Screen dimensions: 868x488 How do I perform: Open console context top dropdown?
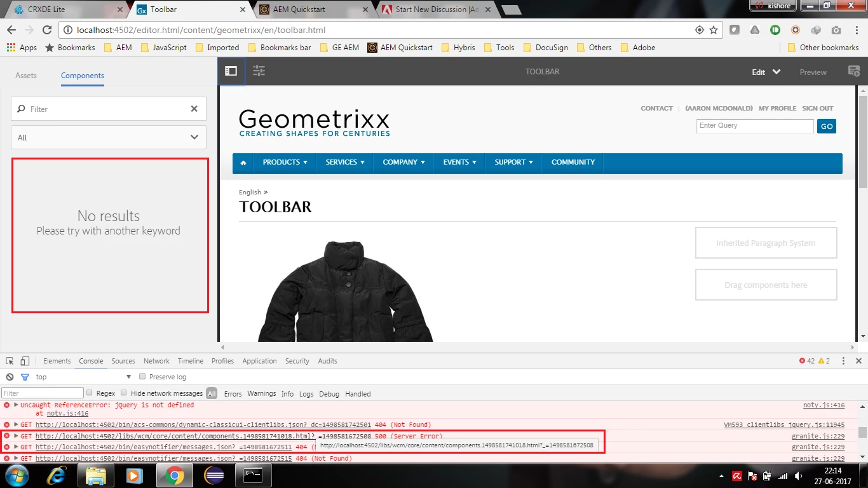click(x=83, y=377)
